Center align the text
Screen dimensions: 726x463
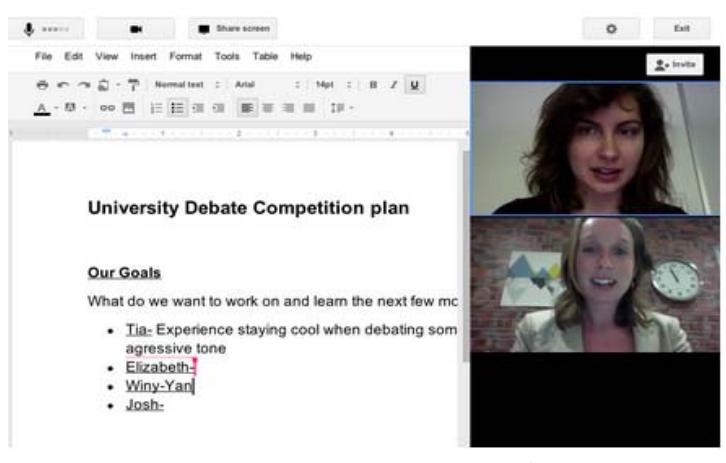coord(268,108)
